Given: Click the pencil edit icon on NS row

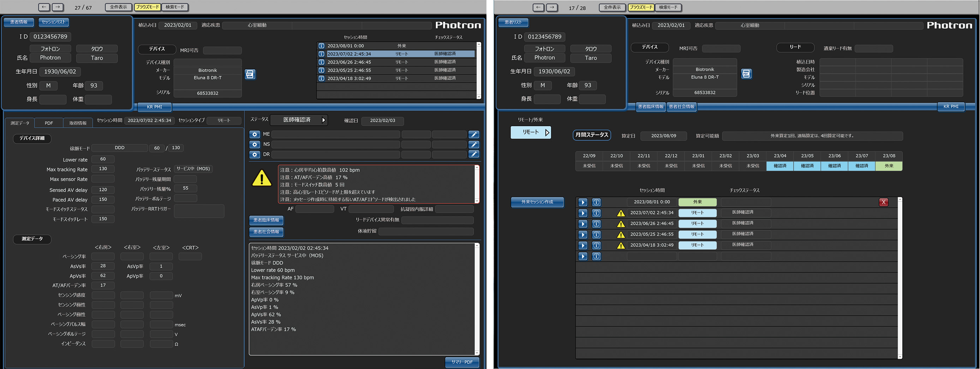Looking at the screenshot, I should click(474, 145).
